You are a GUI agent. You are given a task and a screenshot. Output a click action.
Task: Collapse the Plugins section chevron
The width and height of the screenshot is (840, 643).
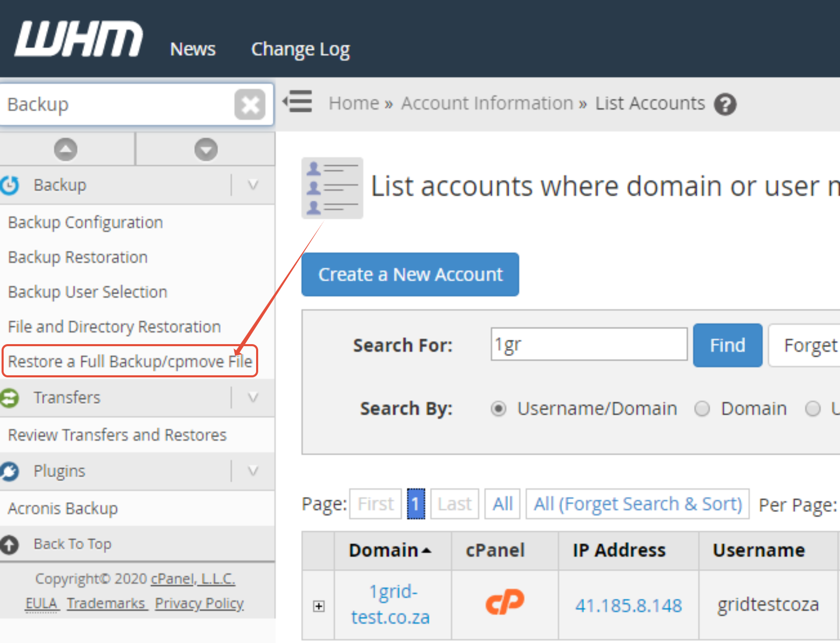coord(253,471)
